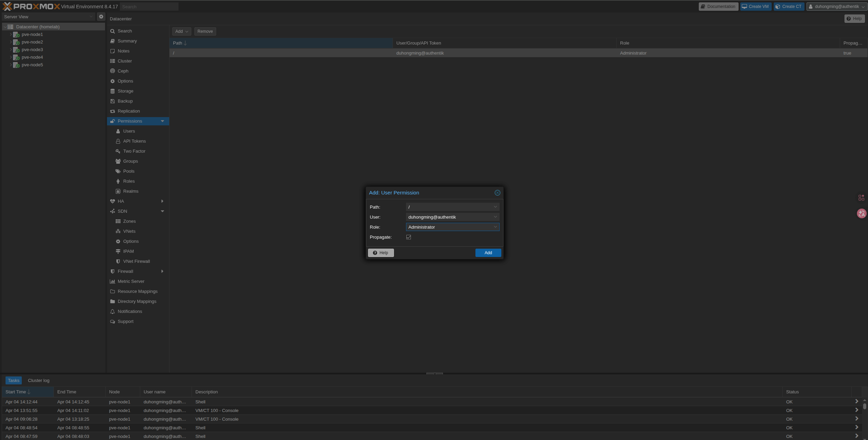The width and height of the screenshot is (868, 440).
Task: Open the Replication menu entry
Action: coord(128,111)
